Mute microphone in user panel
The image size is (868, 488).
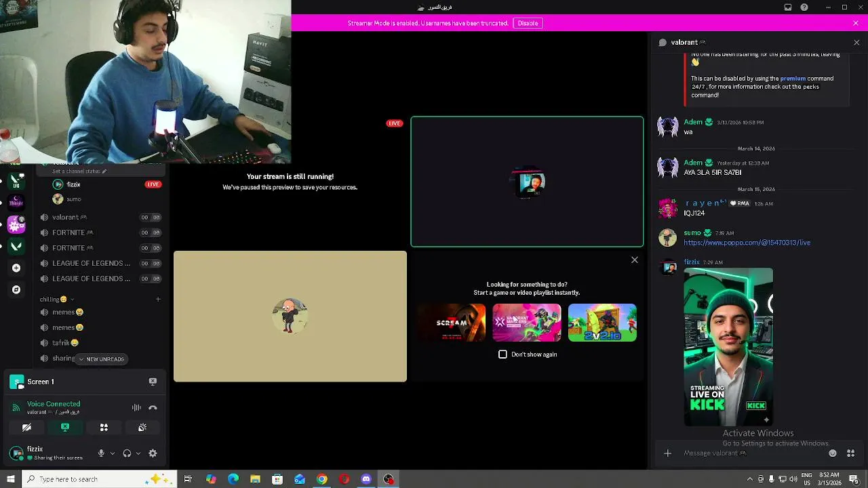(x=101, y=453)
